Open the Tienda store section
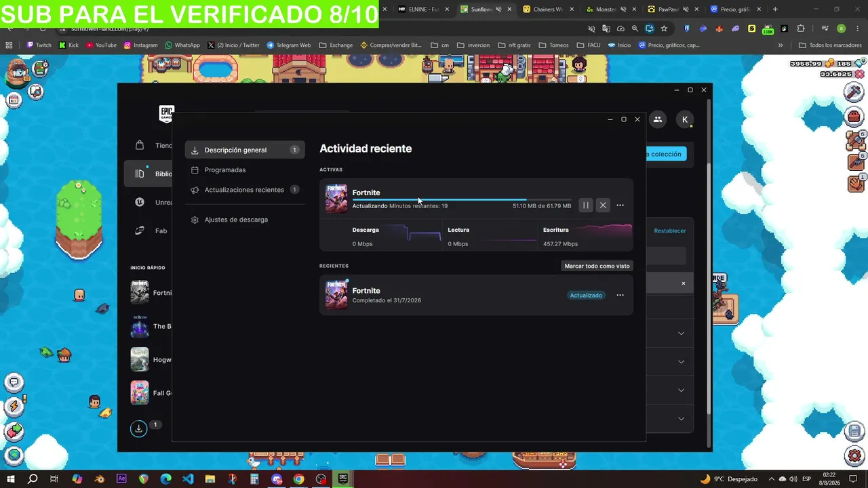 [x=153, y=145]
